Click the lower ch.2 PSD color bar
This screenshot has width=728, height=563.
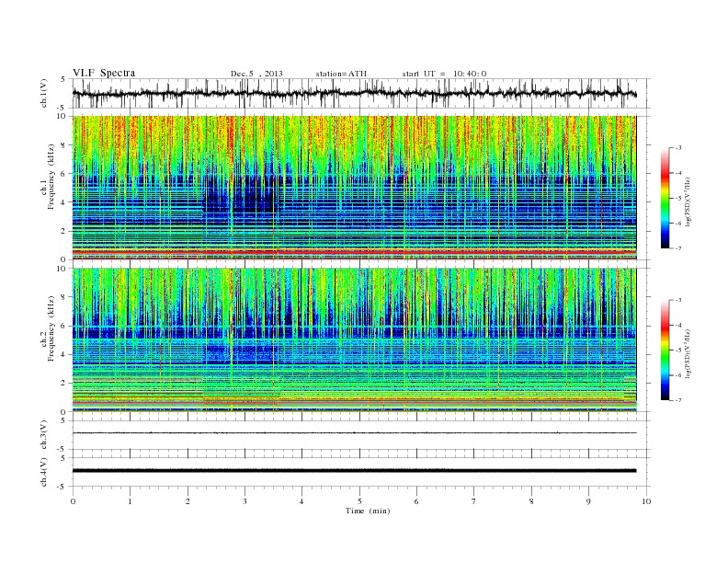coord(665,350)
